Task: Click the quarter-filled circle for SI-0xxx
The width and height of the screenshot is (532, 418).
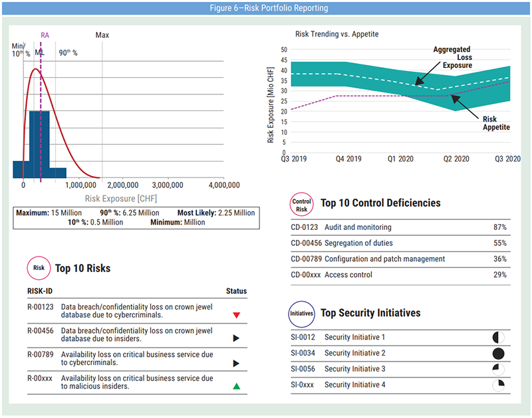Action: pos(499,385)
